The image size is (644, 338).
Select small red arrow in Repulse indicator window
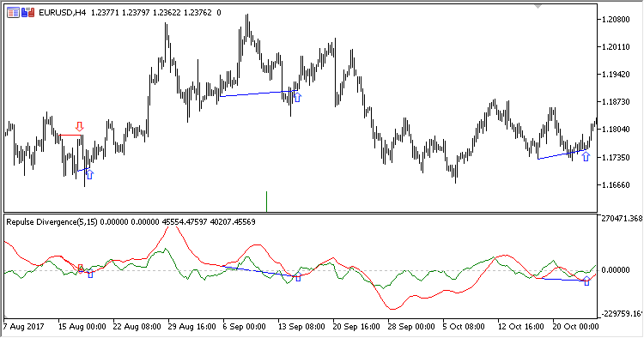tap(81, 268)
